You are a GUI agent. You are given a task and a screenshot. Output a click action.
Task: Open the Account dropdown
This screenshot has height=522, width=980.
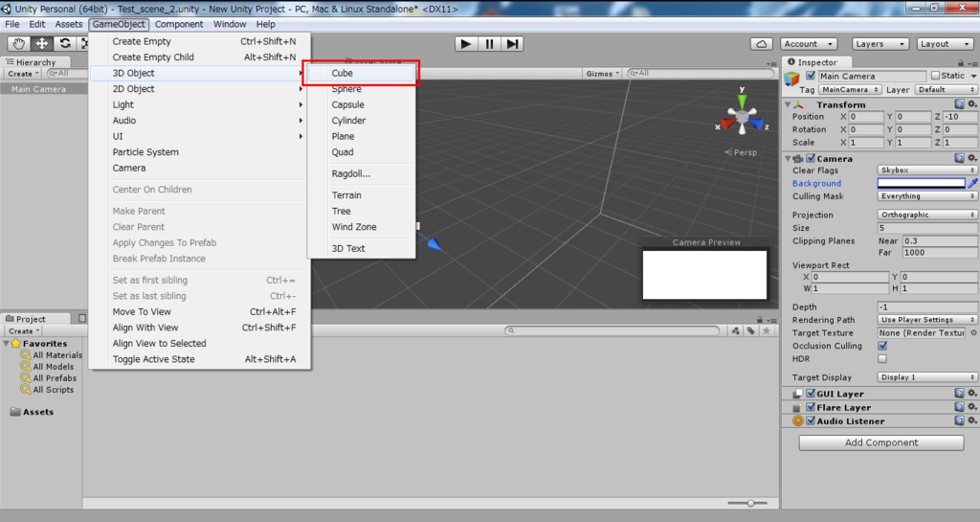(809, 44)
